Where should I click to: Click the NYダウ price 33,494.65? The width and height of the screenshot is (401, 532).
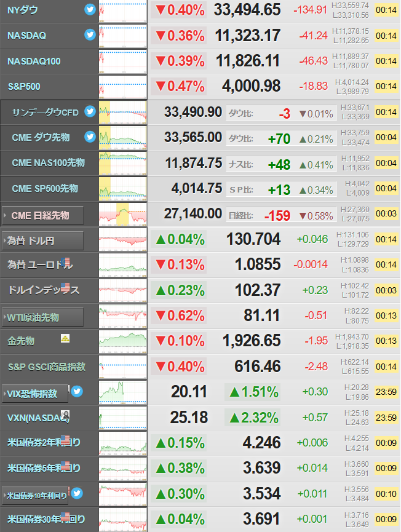(247, 10)
